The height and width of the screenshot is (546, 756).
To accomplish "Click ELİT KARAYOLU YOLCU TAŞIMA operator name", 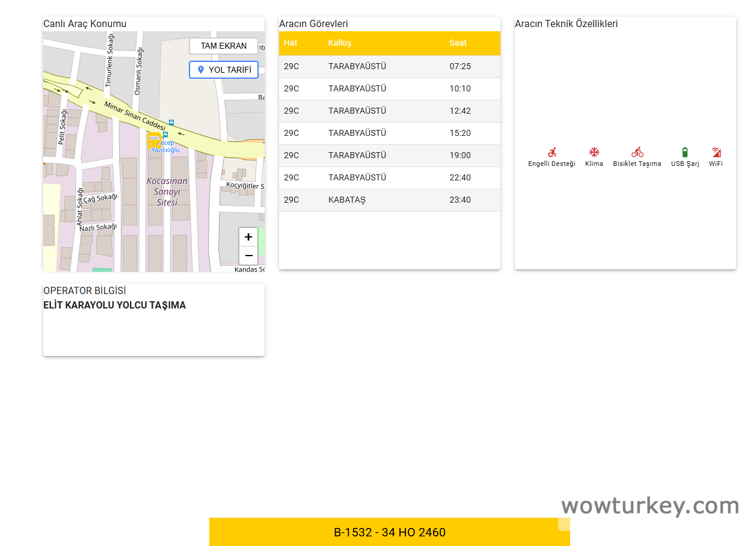I will (114, 305).
